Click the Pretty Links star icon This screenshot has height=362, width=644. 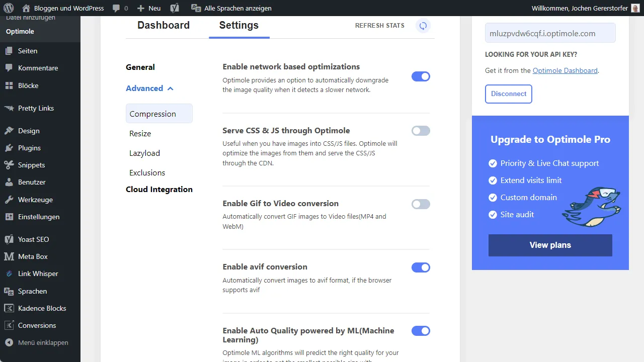(x=9, y=108)
